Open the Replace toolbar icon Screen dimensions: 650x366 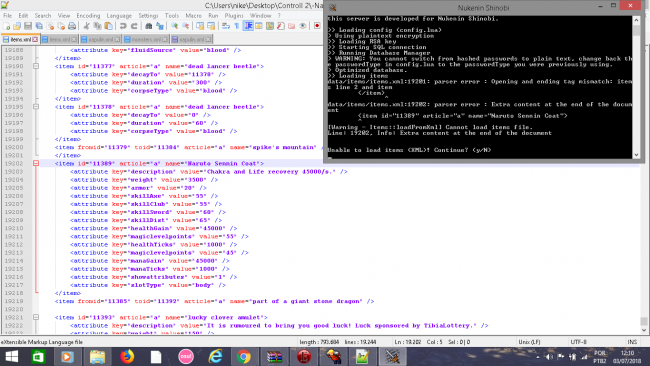[160, 26]
